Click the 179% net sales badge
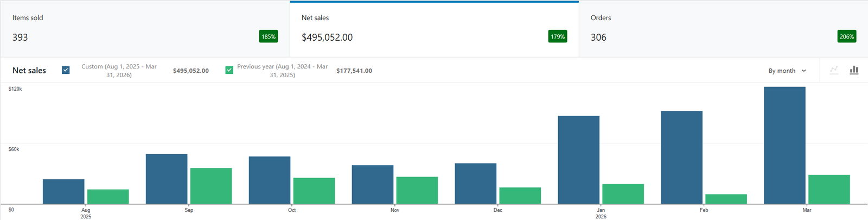 (x=558, y=36)
